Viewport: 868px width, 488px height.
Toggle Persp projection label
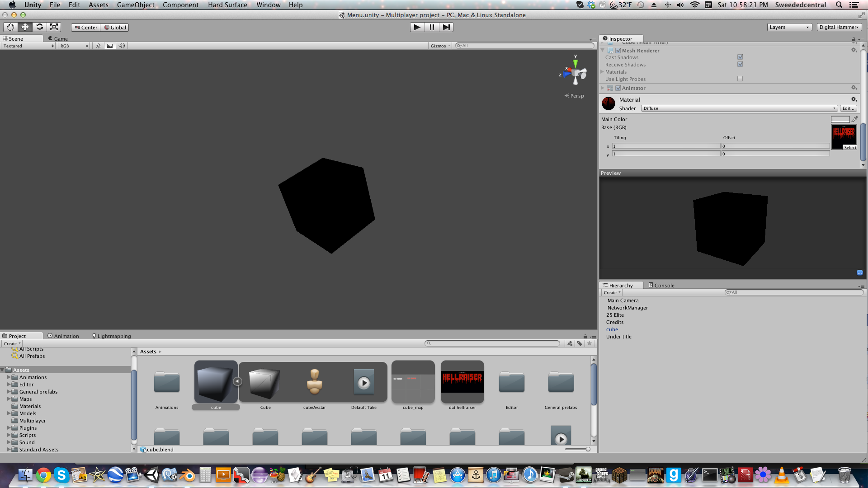click(575, 96)
